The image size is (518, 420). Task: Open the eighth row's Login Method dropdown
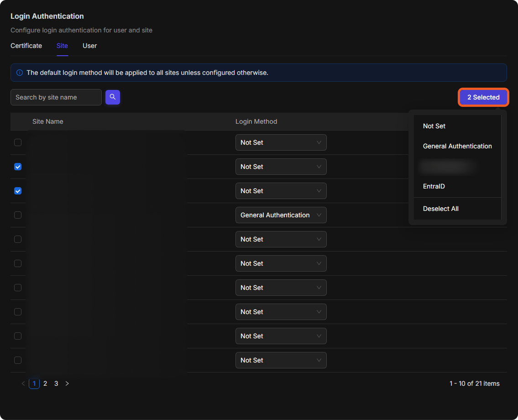click(x=281, y=312)
